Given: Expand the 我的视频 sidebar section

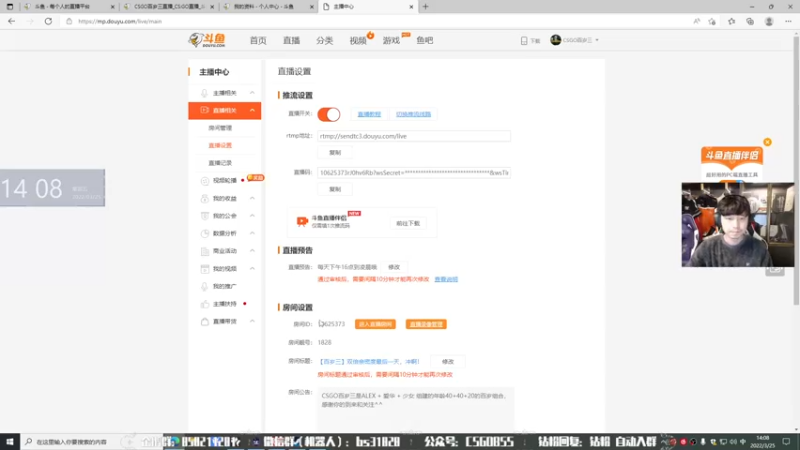Looking at the screenshot, I should [252, 268].
